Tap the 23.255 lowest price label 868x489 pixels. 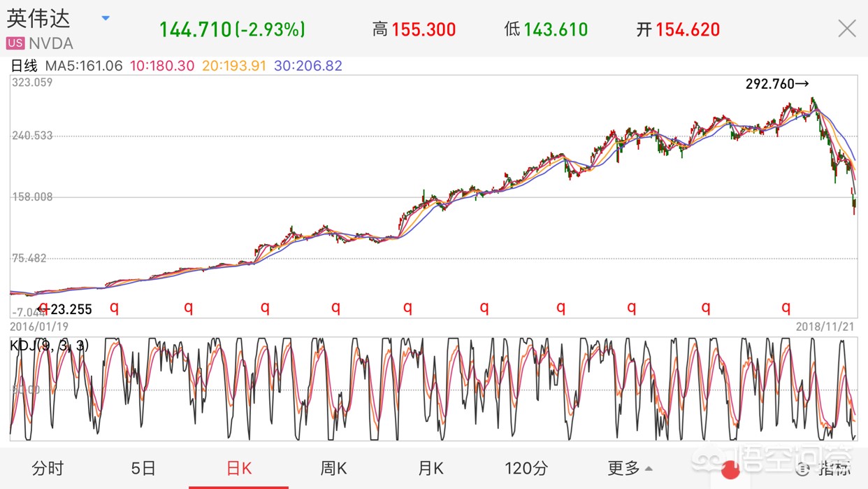coord(64,309)
